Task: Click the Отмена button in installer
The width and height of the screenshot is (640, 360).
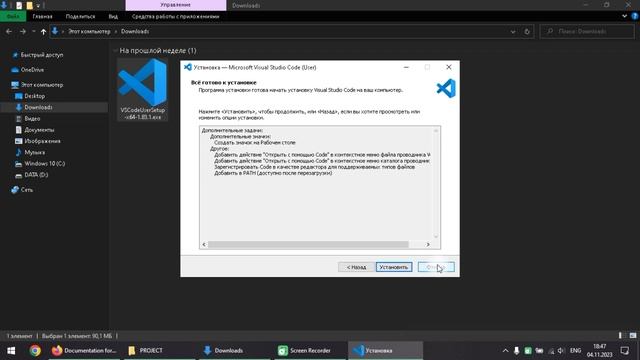Action: coord(436,267)
